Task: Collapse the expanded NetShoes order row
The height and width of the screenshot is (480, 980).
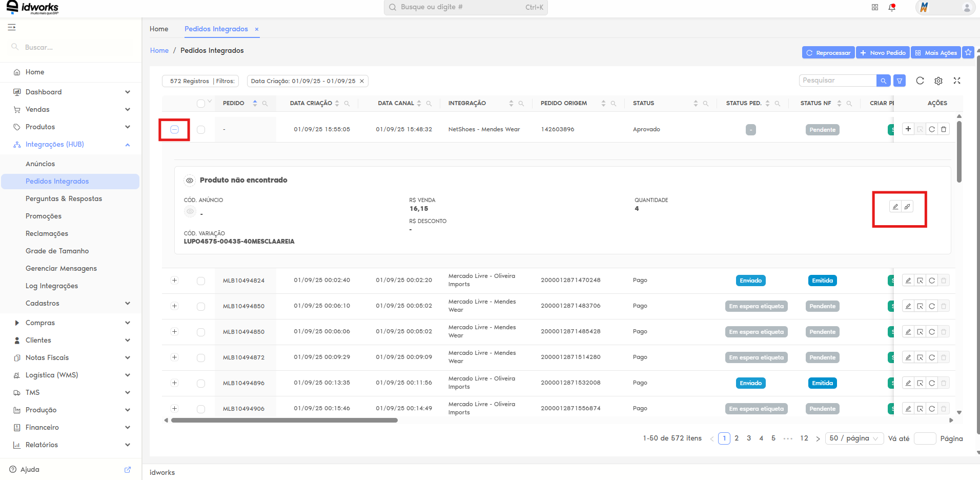Action: 174,130
